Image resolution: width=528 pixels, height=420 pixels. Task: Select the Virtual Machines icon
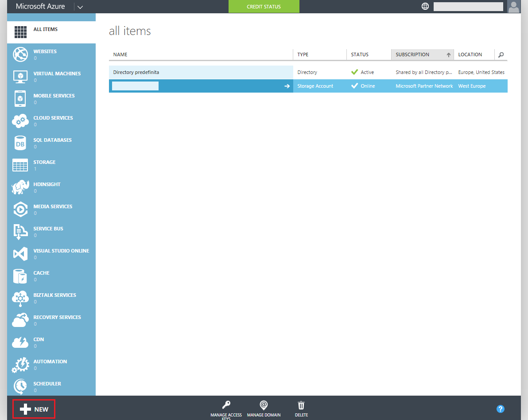[x=20, y=77]
